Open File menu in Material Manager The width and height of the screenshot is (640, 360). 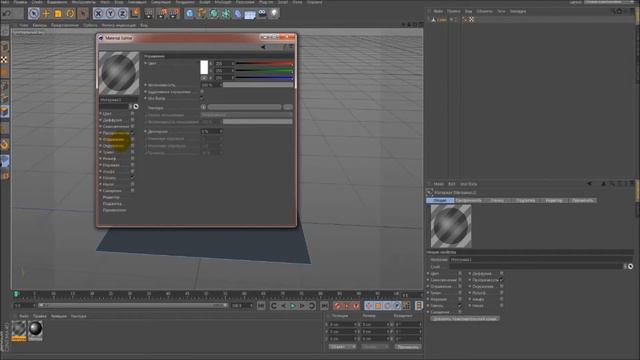(x=24, y=316)
